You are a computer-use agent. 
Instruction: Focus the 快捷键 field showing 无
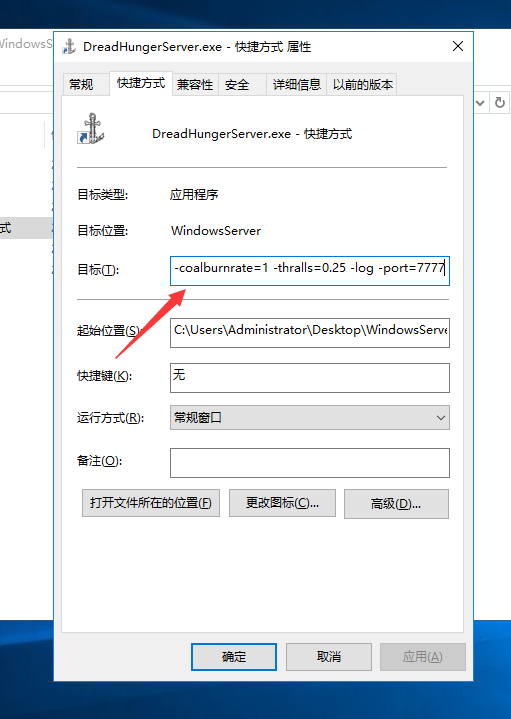pos(310,378)
